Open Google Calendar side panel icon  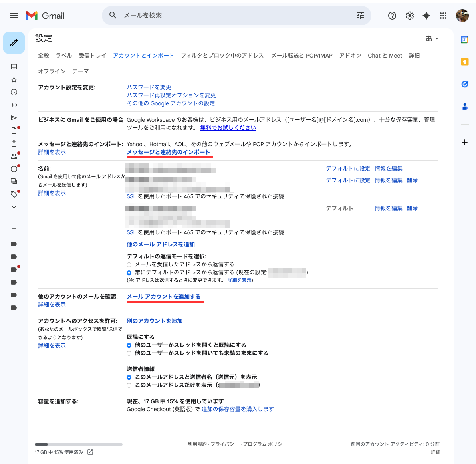464,40
